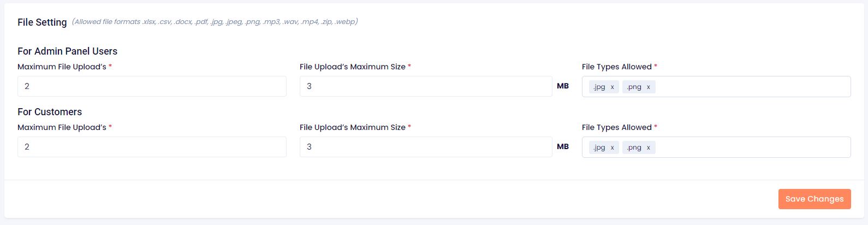Screen dimensions: 868x225
Task: Remove the .png tag for Customers
Action: click(x=649, y=147)
